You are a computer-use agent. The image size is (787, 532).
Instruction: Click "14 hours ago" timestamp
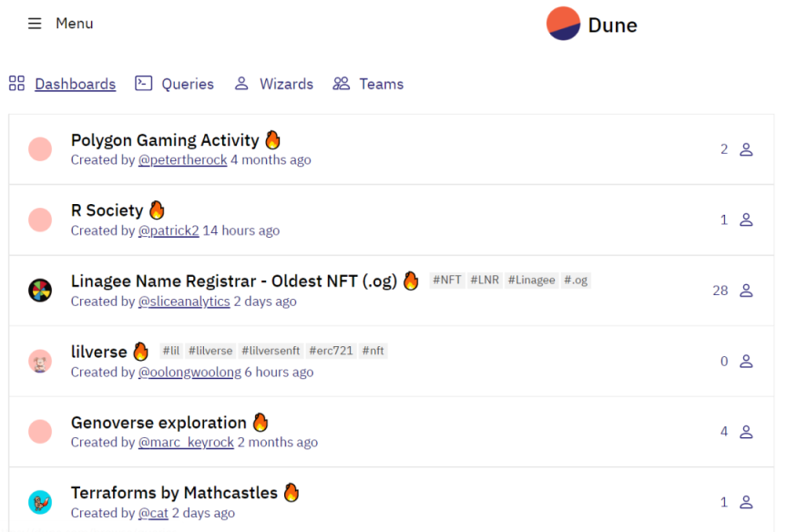240,230
